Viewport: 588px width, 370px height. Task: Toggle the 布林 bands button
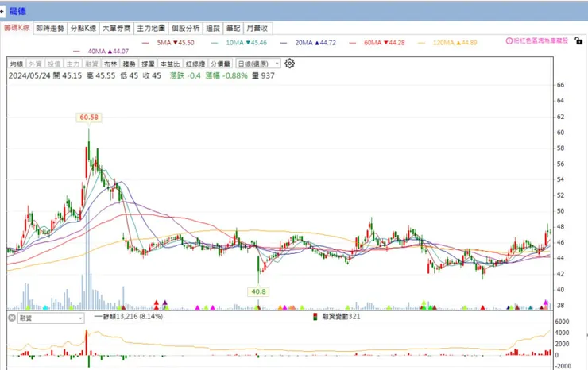pos(110,64)
